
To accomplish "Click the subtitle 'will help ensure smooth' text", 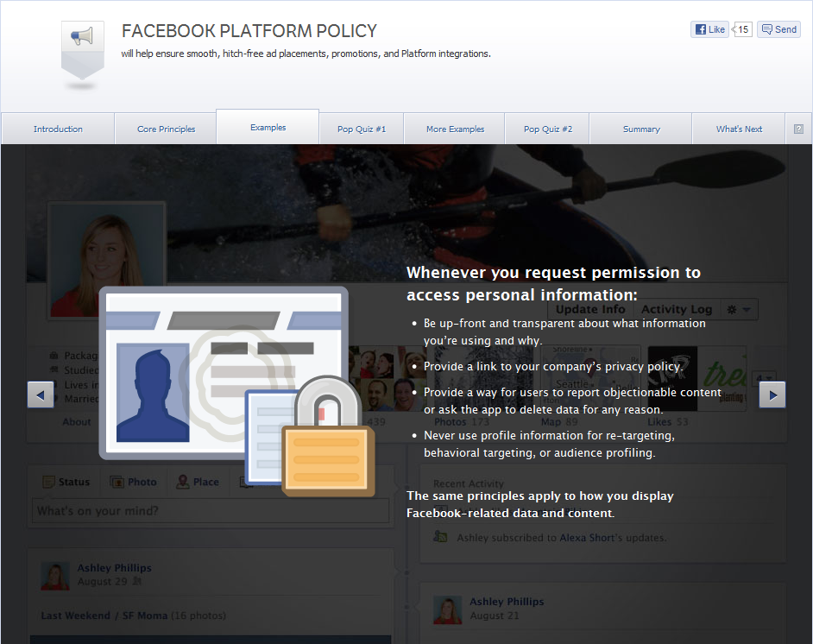I will click(306, 54).
